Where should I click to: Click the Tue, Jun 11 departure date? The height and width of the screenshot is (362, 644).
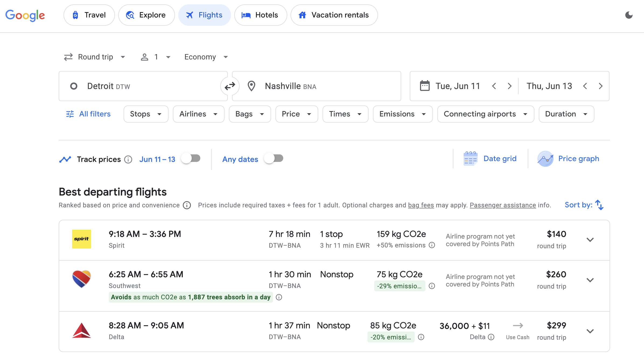(458, 86)
